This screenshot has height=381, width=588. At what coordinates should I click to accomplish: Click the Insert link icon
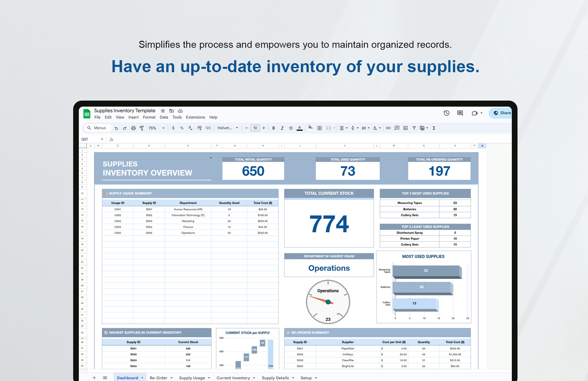(x=388, y=128)
